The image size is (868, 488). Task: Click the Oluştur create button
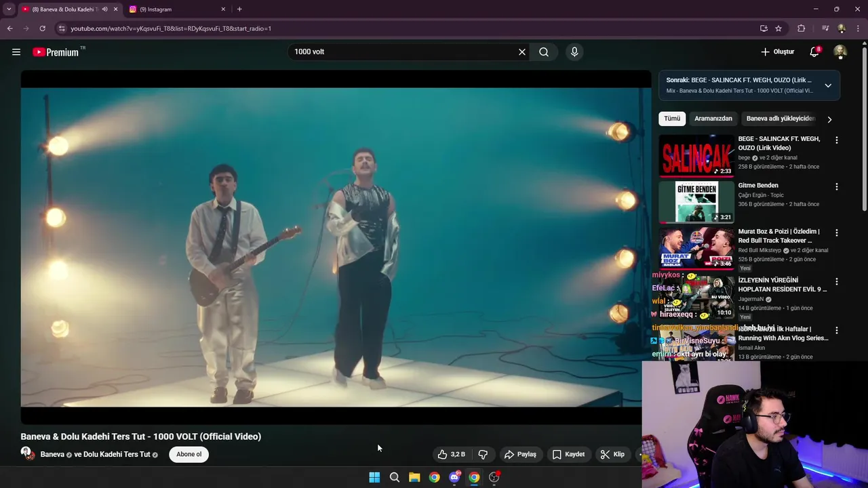pyautogui.click(x=777, y=52)
